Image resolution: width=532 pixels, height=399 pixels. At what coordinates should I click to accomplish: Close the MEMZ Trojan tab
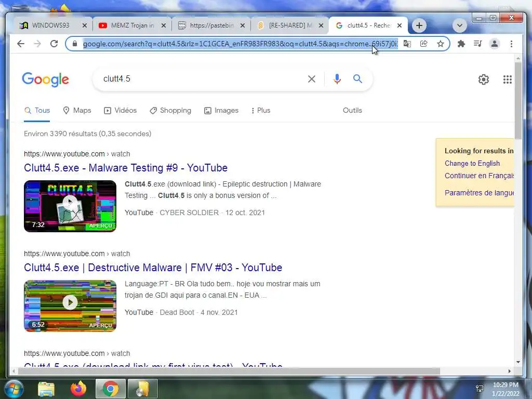(164, 25)
